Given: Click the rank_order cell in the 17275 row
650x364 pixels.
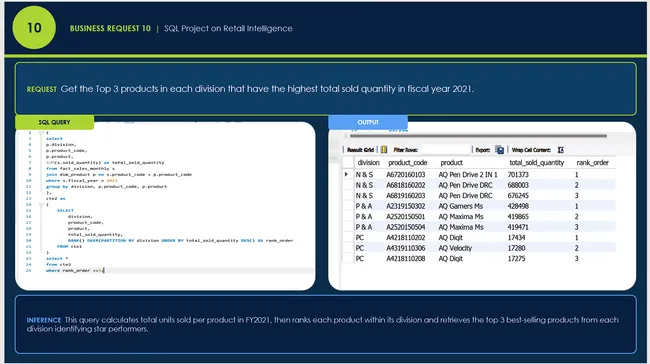Looking at the screenshot, I should [576, 258].
